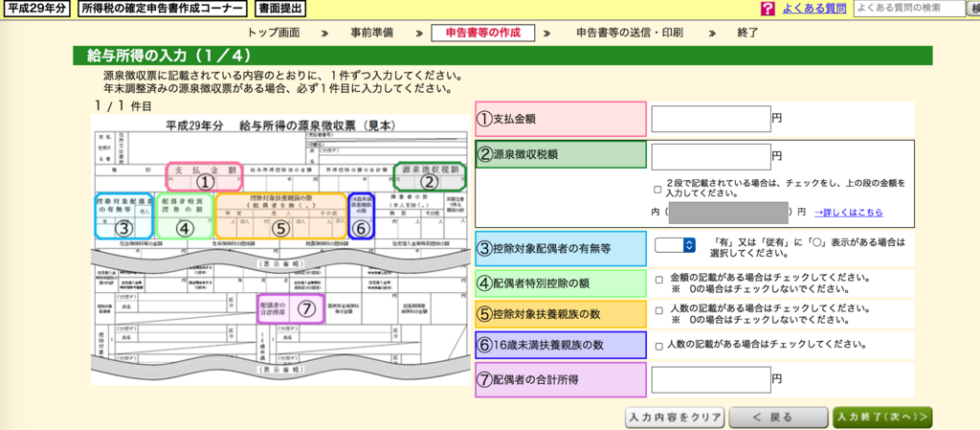Click the 入力内容をクリア button
Viewport: 980px width, 430px height.
point(675,417)
